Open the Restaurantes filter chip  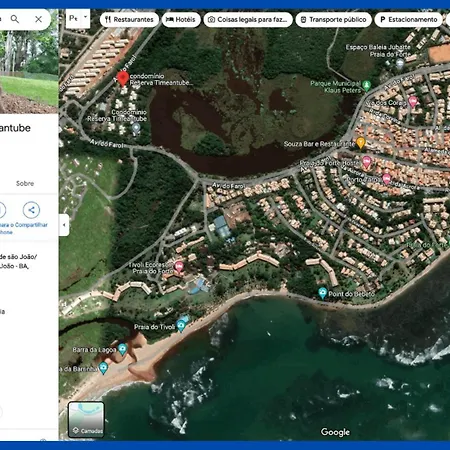click(x=129, y=20)
